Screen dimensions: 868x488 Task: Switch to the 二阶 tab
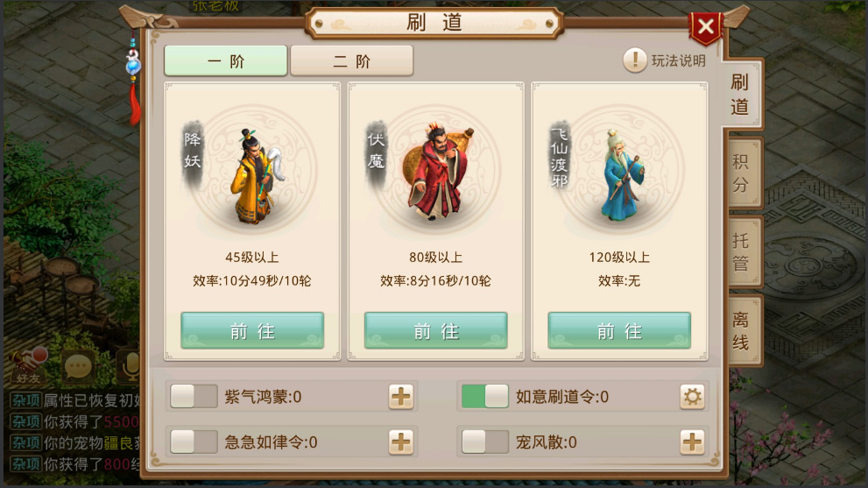(x=351, y=61)
